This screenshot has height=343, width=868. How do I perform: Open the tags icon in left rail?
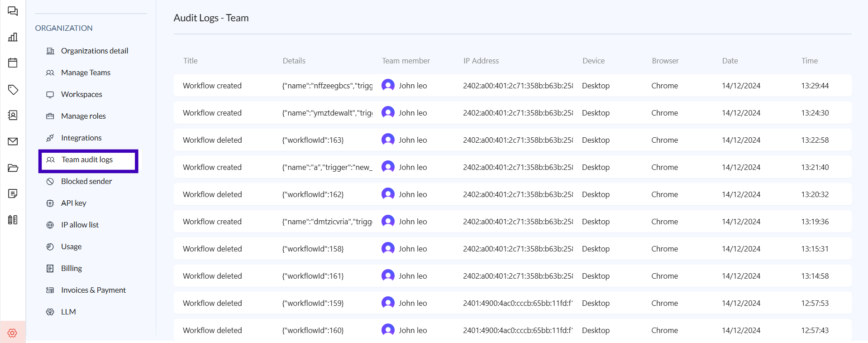[x=13, y=90]
